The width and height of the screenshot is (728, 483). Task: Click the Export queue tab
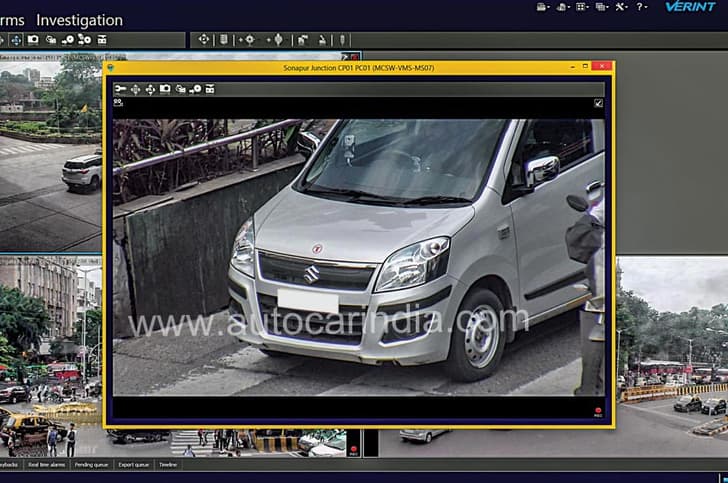point(134,465)
